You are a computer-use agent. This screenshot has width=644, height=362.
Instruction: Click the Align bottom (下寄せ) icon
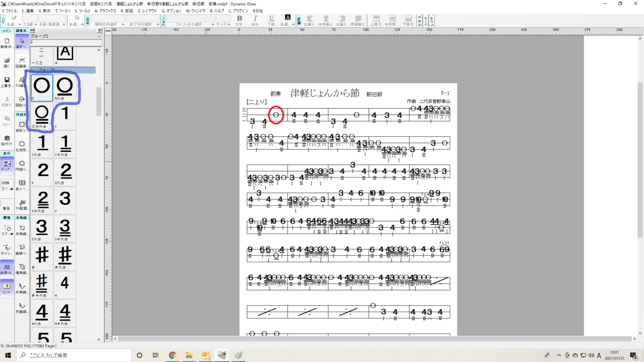(408, 20)
